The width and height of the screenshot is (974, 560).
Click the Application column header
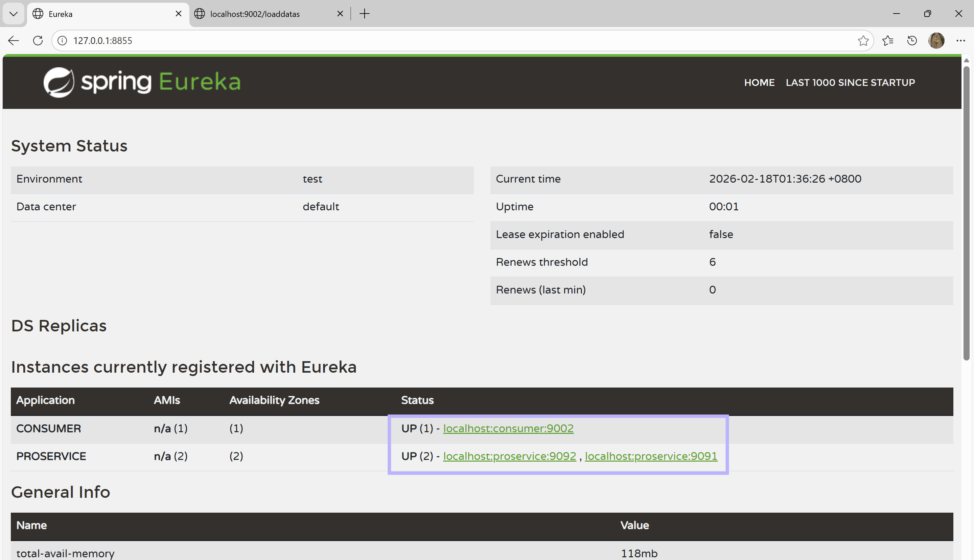coord(45,400)
